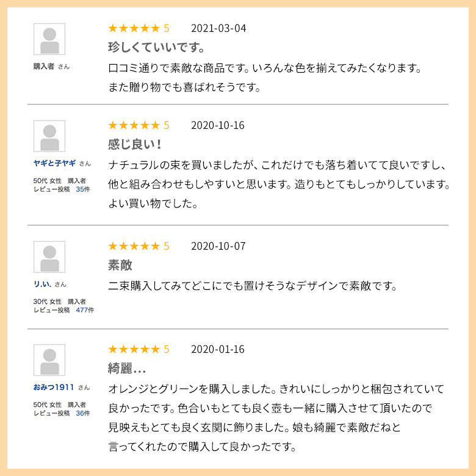Screen dimensions: 476x476
Task: View the 477件 review count link
Action: 85,310
